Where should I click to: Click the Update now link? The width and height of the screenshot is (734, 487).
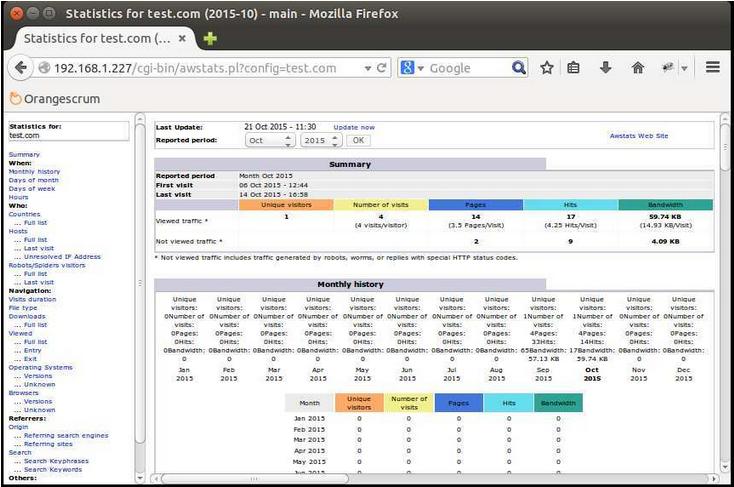pyautogui.click(x=354, y=127)
